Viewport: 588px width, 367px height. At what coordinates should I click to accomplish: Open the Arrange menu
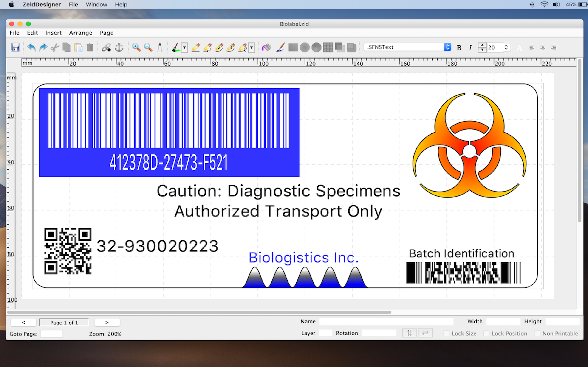80,33
